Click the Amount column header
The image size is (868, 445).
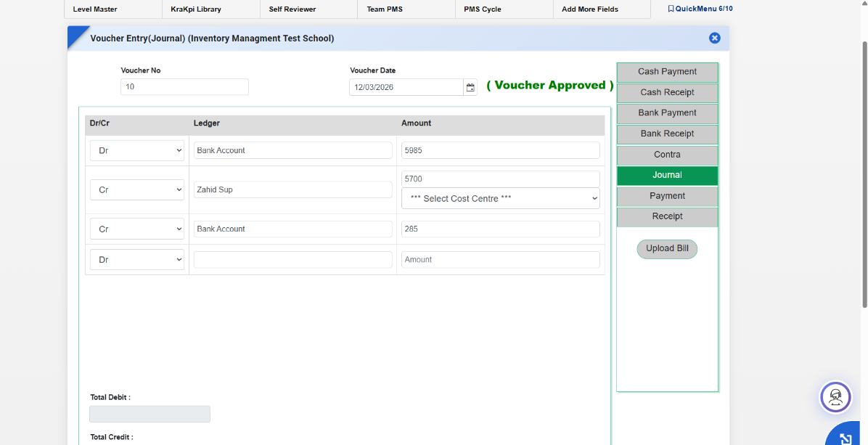pos(417,123)
